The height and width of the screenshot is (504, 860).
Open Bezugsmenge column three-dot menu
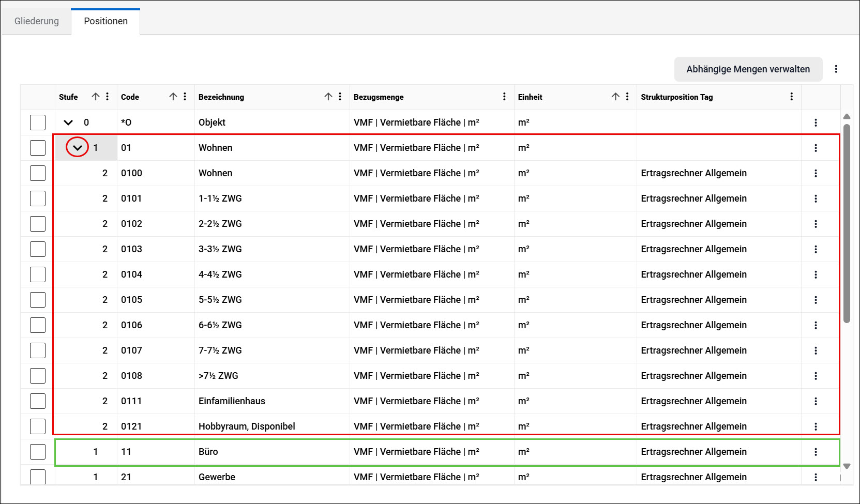(x=504, y=97)
